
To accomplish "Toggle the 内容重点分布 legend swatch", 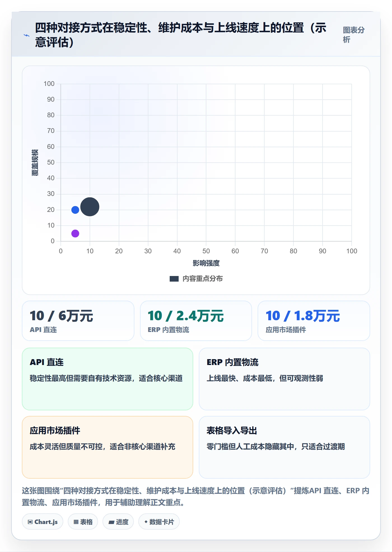I will (174, 279).
